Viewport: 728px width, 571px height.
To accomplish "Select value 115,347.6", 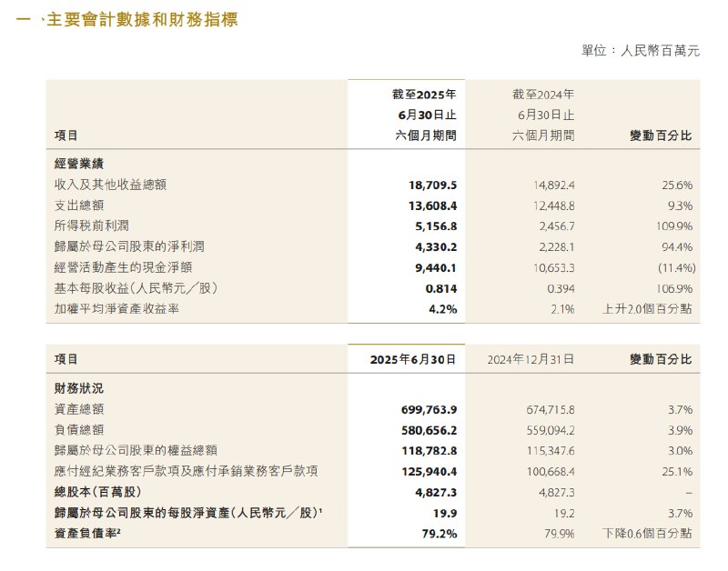I will tap(551, 450).
